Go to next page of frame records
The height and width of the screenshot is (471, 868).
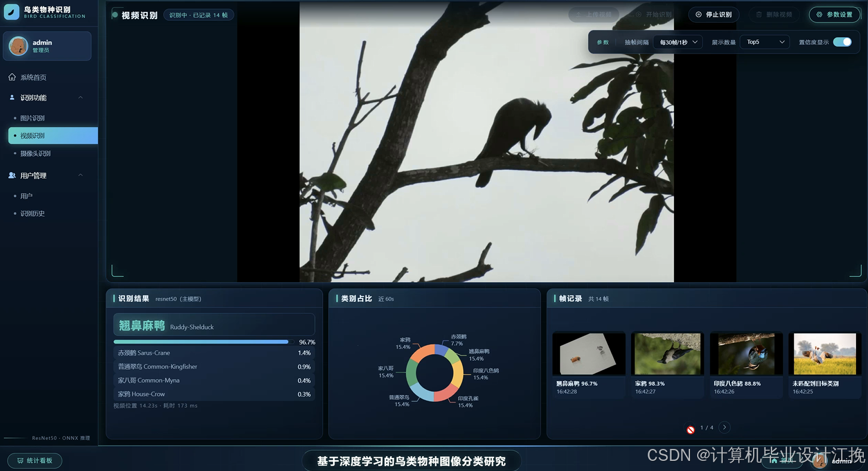[725, 427]
